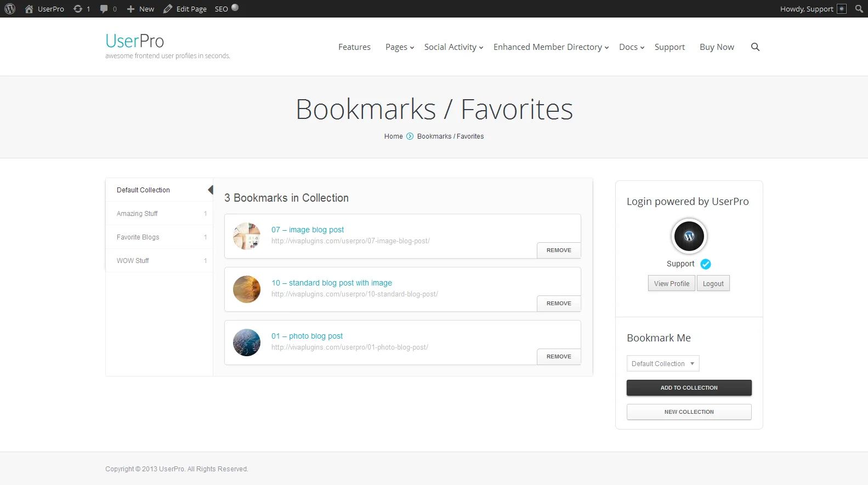
Task: Open the '07 – image blog post' link
Action: pyautogui.click(x=308, y=230)
